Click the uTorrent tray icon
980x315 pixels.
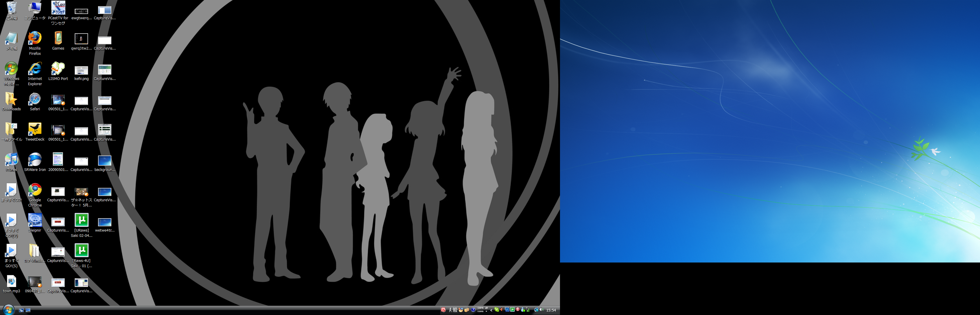(512, 310)
